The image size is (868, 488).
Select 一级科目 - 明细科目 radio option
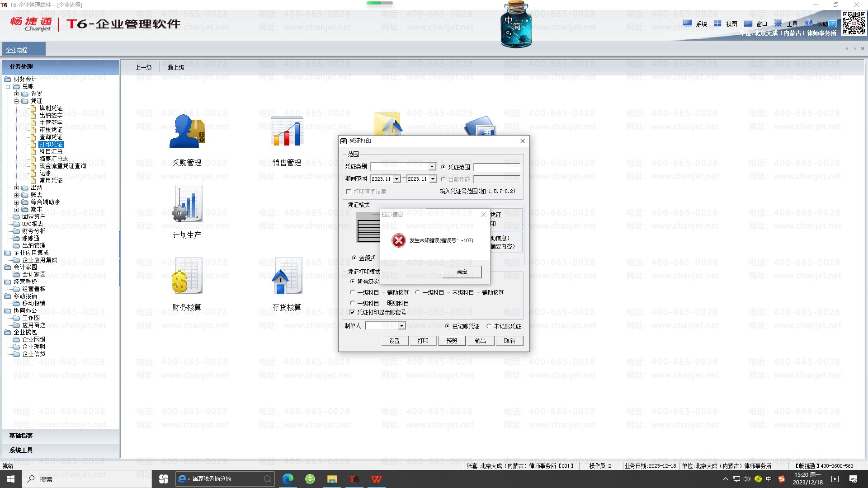(352, 303)
